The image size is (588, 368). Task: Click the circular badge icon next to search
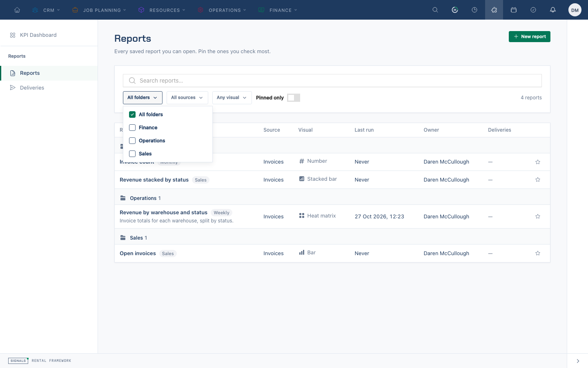[x=455, y=10]
